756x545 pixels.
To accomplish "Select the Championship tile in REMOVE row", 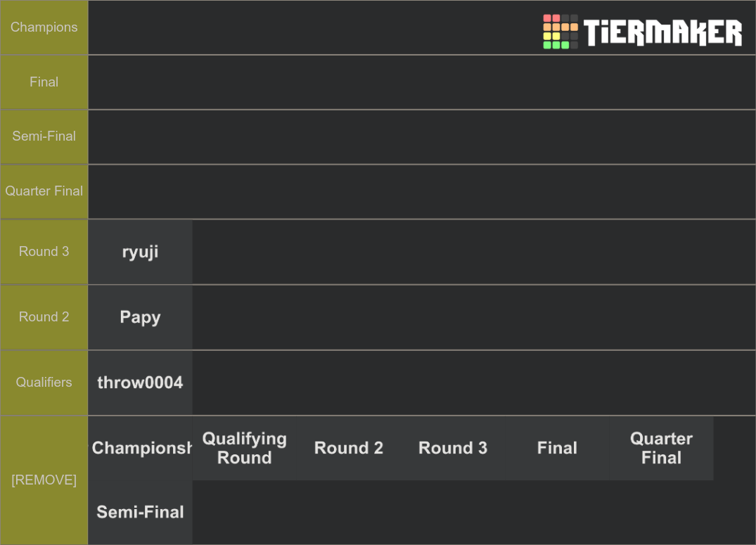I will (x=141, y=448).
